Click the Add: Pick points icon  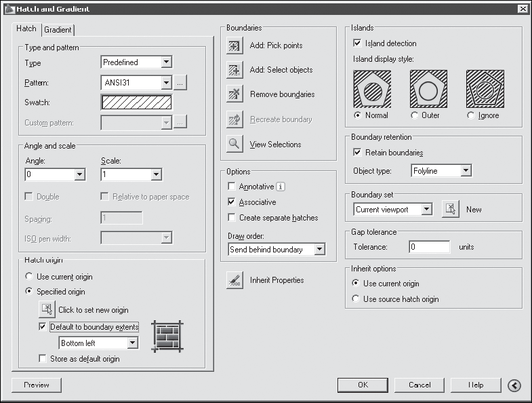tap(234, 45)
